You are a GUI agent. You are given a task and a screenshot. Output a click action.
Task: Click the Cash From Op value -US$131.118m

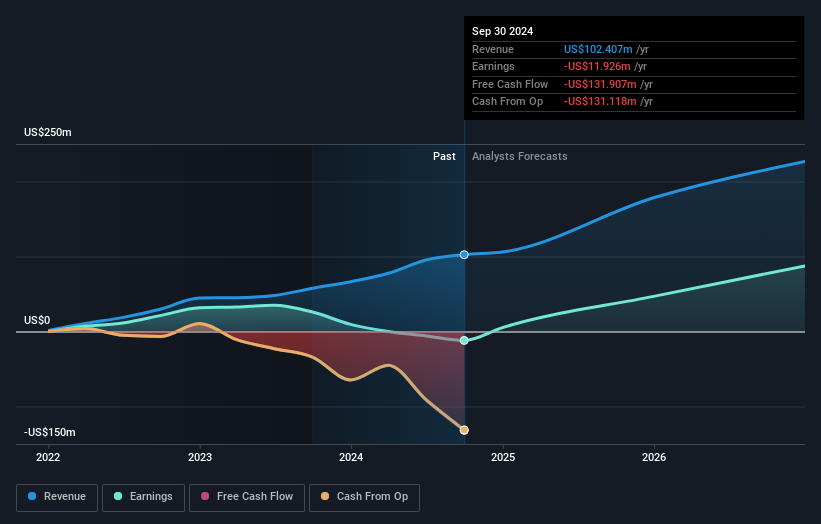click(600, 102)
